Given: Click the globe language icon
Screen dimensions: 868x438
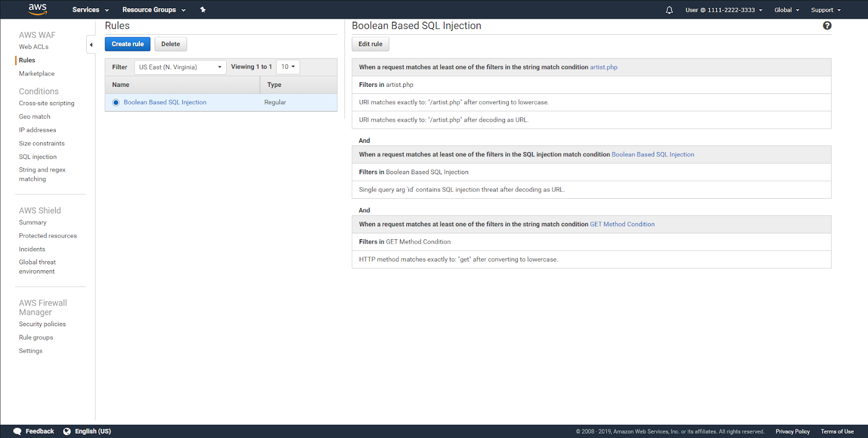Looking at the screenshot, I should point(67,431).
